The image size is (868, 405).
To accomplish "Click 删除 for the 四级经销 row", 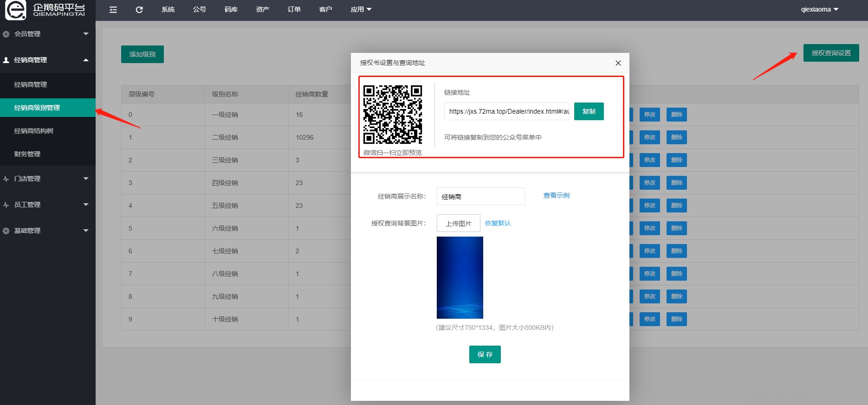I will (677, 183).
